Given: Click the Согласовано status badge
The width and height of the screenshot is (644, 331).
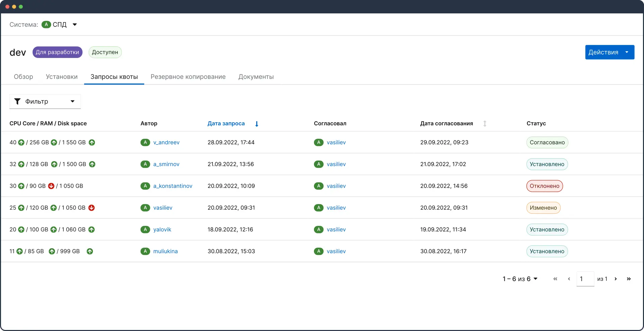Looking at the screenshot, I should [547, 142].
